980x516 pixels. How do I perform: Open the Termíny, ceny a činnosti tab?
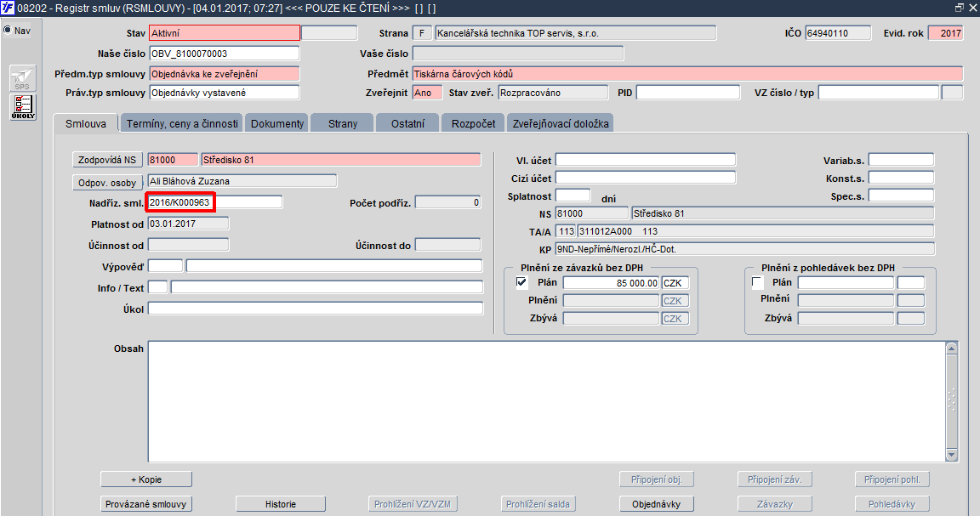[182, 123]
